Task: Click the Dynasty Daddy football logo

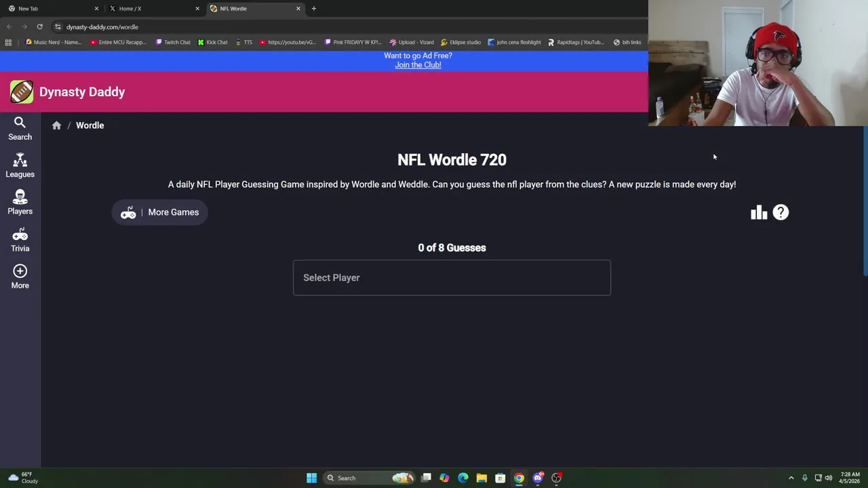Action: pyautogui.click(x=21, y=91)
